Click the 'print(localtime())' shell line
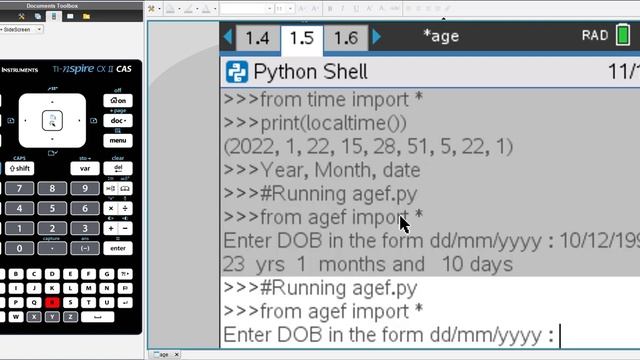Screen dimensions: 640x360 (x=315, y=123)
